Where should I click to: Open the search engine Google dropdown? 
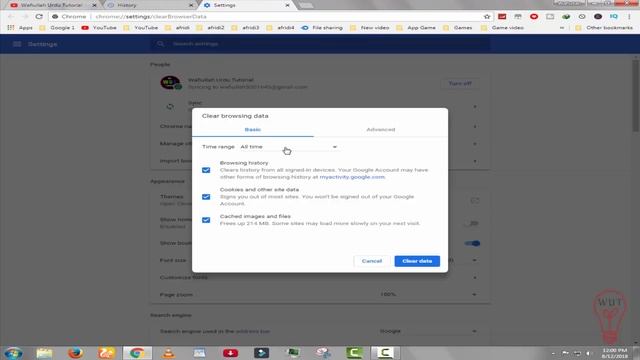(428, 331)
